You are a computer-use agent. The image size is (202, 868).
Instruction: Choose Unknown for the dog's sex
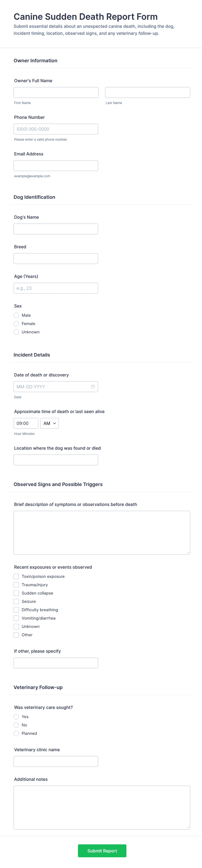click(16, 332)
